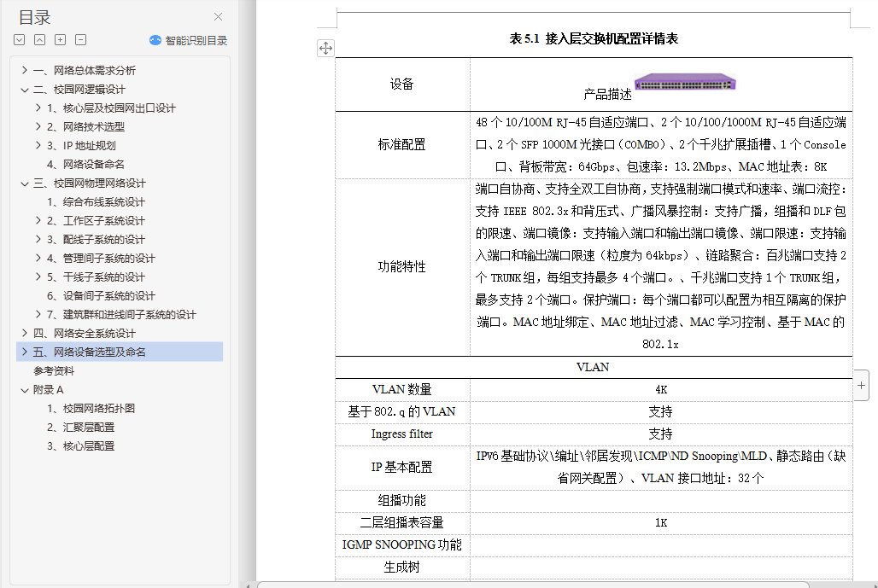This screenshot has width=878, height=588.
Task: Click the IP 基本配置 cell
Action: point(401,467)
